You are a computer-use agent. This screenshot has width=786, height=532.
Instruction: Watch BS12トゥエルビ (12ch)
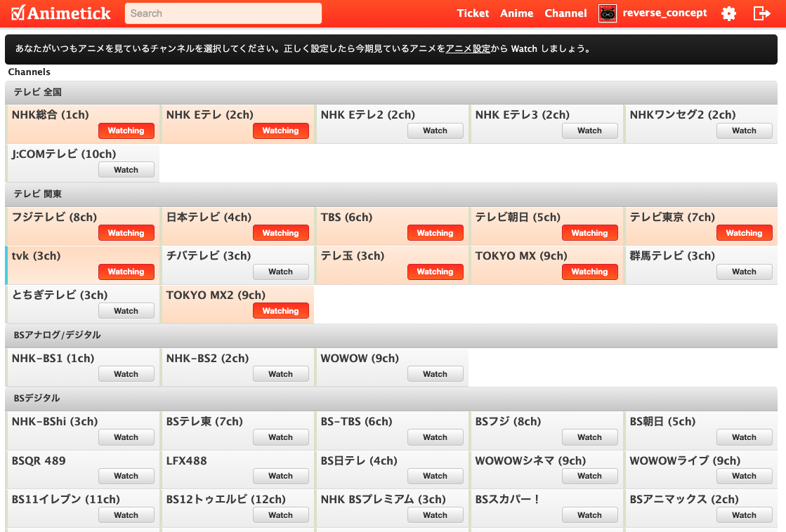(281, 515)
